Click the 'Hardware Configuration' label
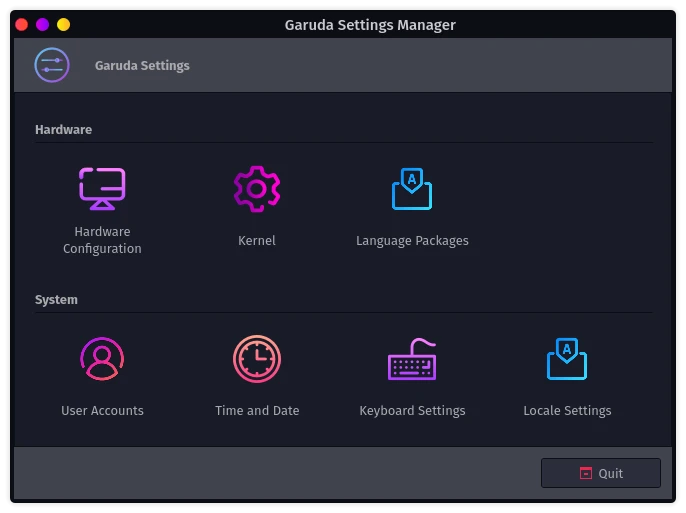Screen dimensions: 686x513 [x=102, y=240]
